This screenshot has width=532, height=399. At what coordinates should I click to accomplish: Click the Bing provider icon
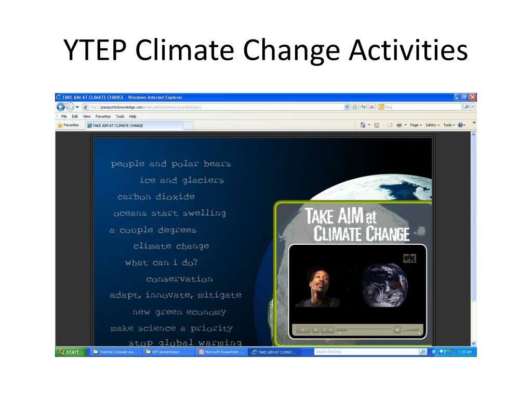381,107
